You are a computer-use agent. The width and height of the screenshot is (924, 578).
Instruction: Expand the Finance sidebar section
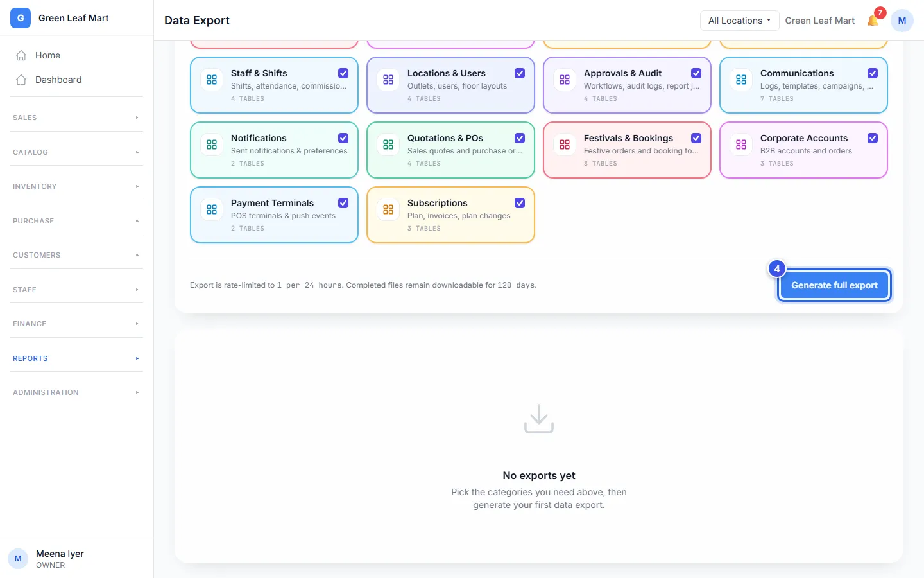[77, 324]
